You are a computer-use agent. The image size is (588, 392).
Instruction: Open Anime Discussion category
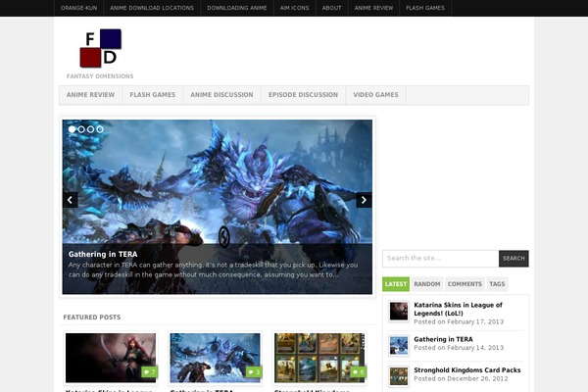point(222,95)
